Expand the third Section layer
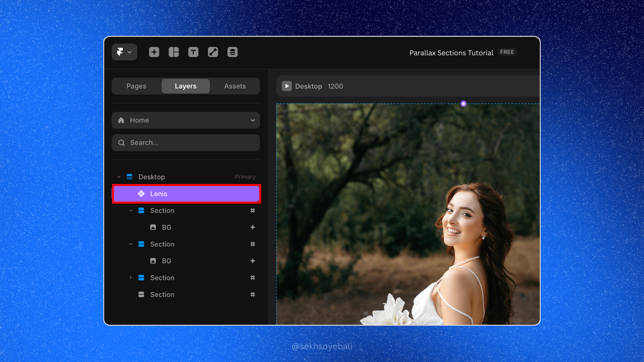The width and height of the screenshot is (644, 362). 130,278
